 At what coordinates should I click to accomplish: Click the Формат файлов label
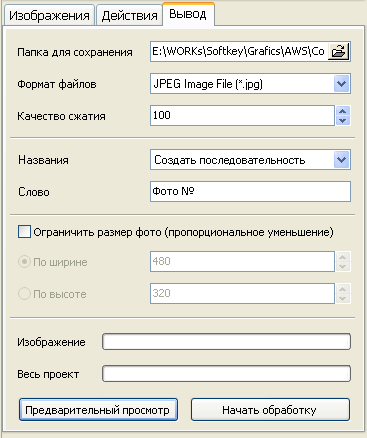click(x=57, y=84)
